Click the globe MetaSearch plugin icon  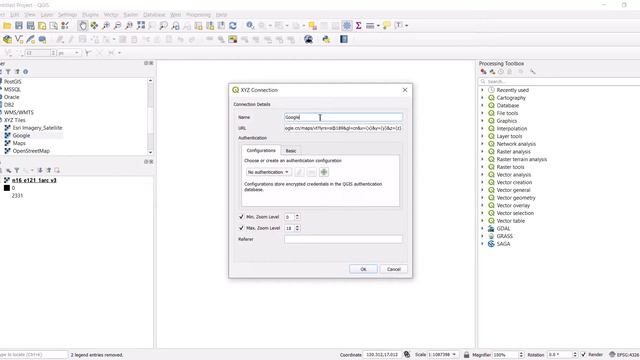tap(309, 39)
